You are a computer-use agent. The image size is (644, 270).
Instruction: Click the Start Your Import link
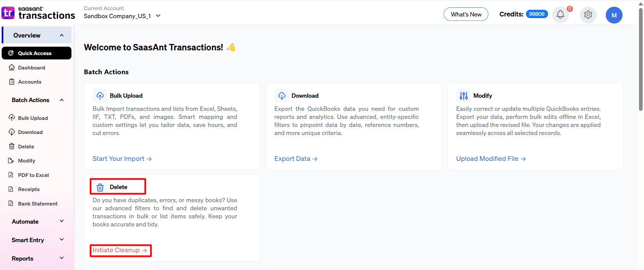122,159
